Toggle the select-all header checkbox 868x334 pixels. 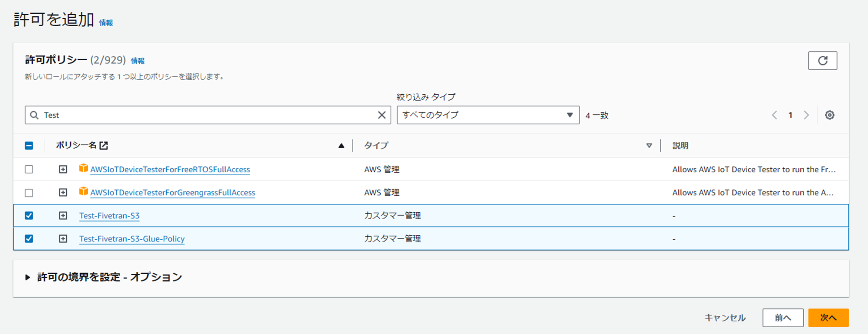[29, 146]
